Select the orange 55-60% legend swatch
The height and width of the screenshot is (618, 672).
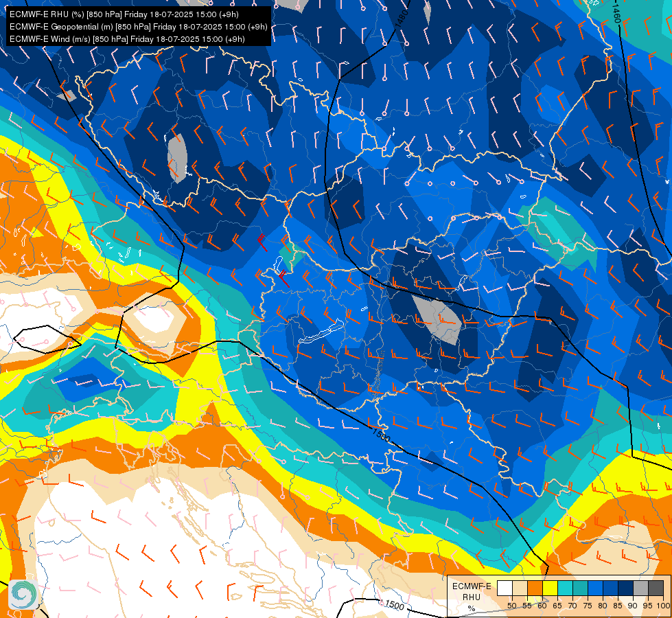pyautogui.click(x=535, y=588)
